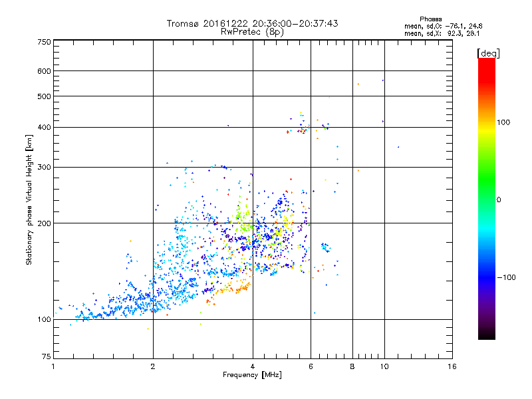
Task: Click the y-axis tick label '750'
Action: tap(45, 42)
